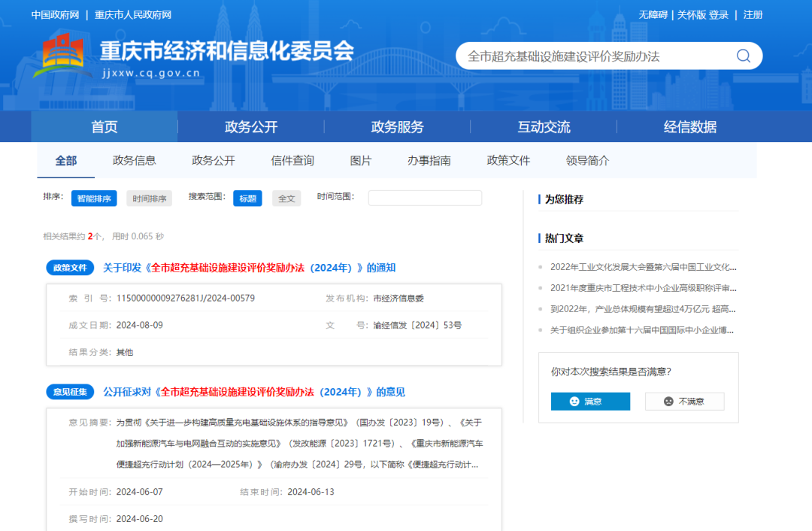The width and height of the screenshot is (812, 531).
Task: Click the search magnifier icon
Action: [x=743, y=56]
